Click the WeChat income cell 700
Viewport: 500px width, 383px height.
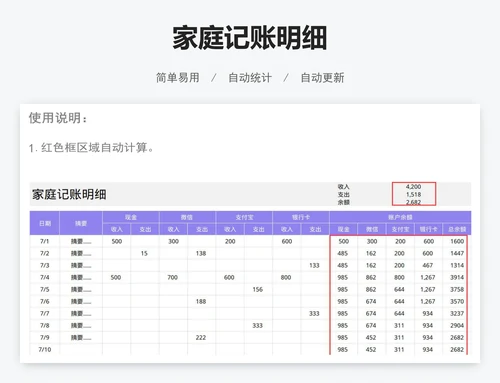pos(173,277)
